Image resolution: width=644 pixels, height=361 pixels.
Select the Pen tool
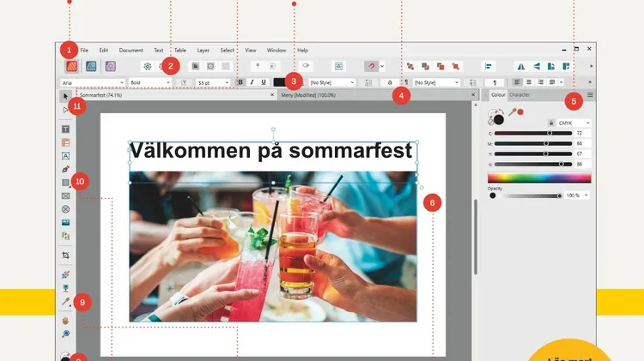(x=65, y=169)
